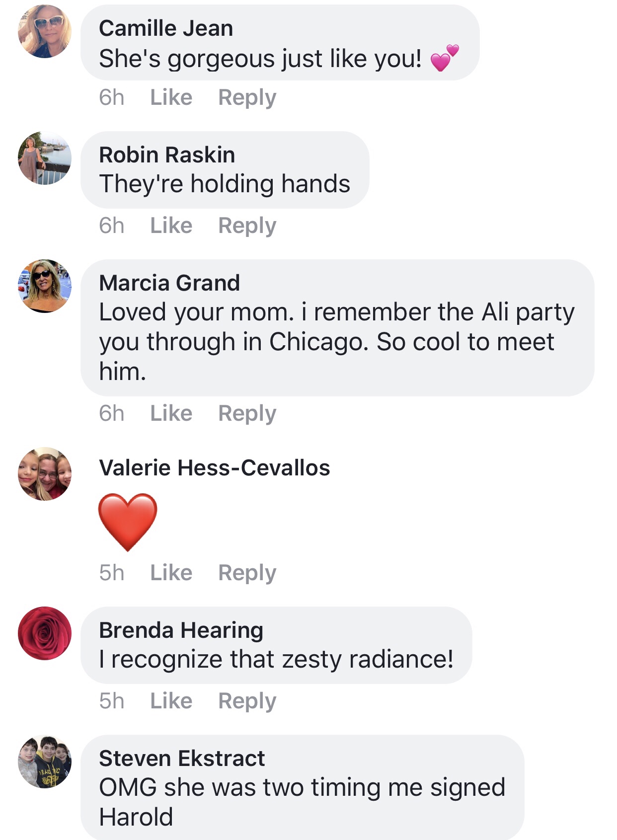Click the Brenda Hearing name link
The width and height of the screenshot is (617, 840).
[x=181, y=630]
